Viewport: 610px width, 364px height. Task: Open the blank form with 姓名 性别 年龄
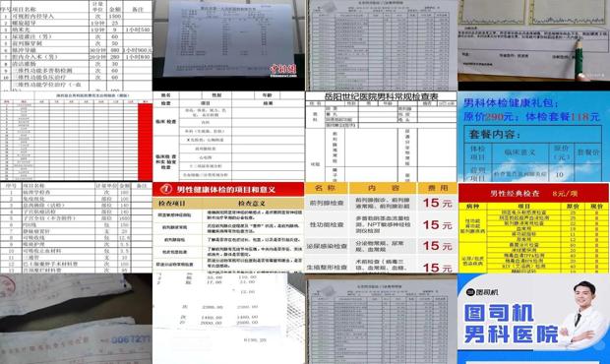coord(228,137)
